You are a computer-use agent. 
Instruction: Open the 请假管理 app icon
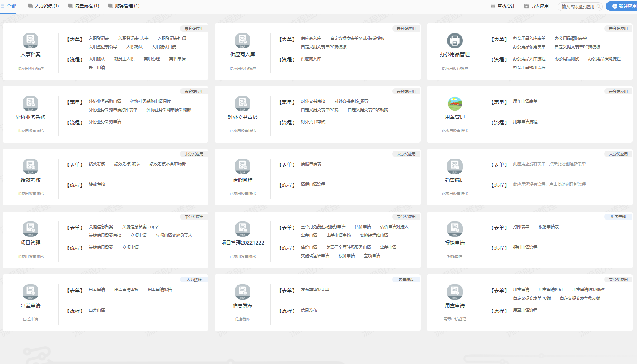coord(243,166)
